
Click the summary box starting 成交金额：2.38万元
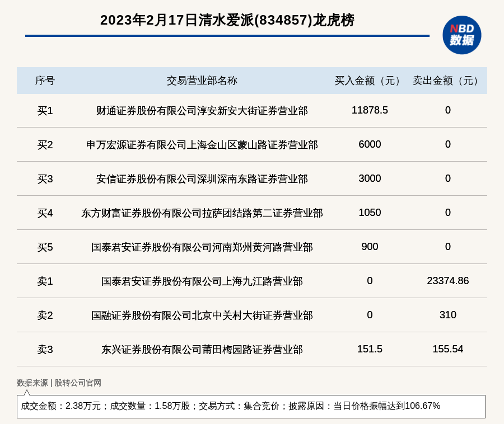(251, 407)
